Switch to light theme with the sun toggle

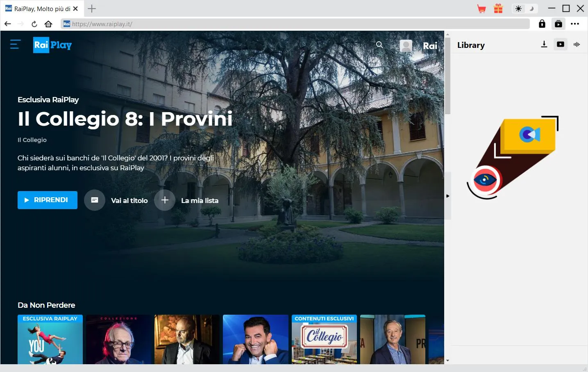[518, 9]
